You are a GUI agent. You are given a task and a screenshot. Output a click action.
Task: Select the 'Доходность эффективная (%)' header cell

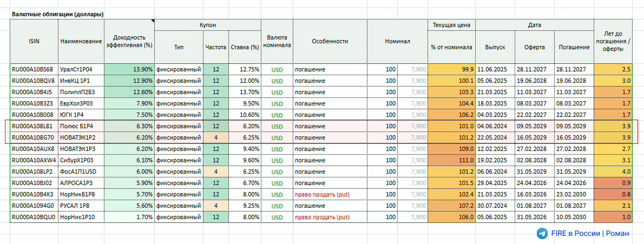(129, 41)
